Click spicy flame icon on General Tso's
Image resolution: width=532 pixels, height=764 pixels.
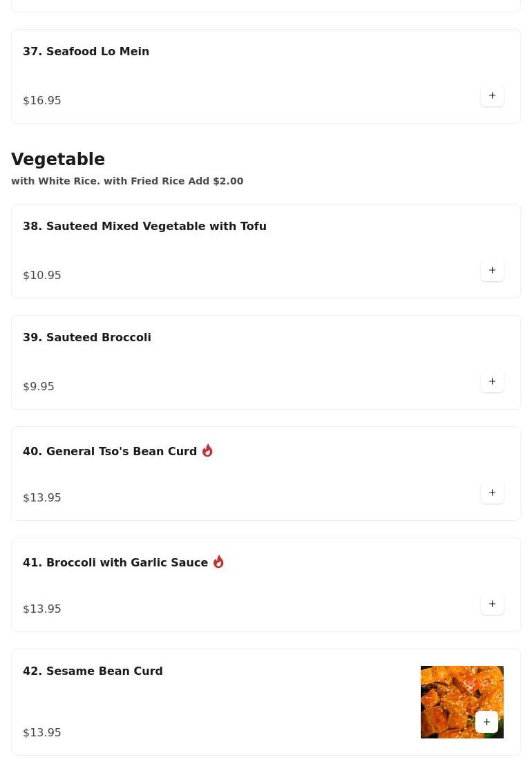[x=207, y=450]
